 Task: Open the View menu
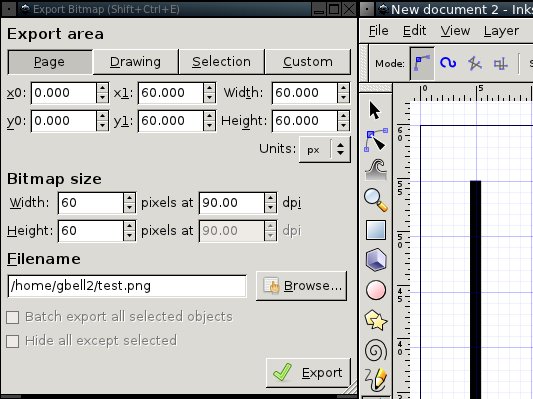pyautogui.click(x=455, y=31)
